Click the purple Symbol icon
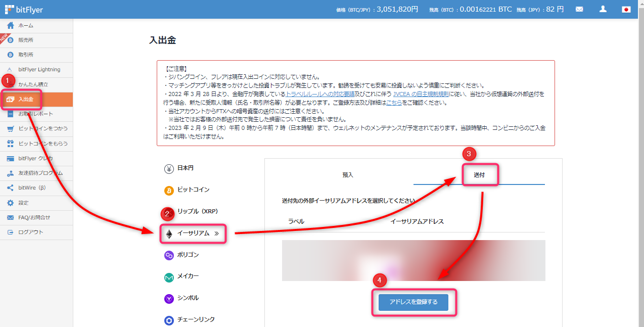This screenshot has height=327, width=644. 169,299
